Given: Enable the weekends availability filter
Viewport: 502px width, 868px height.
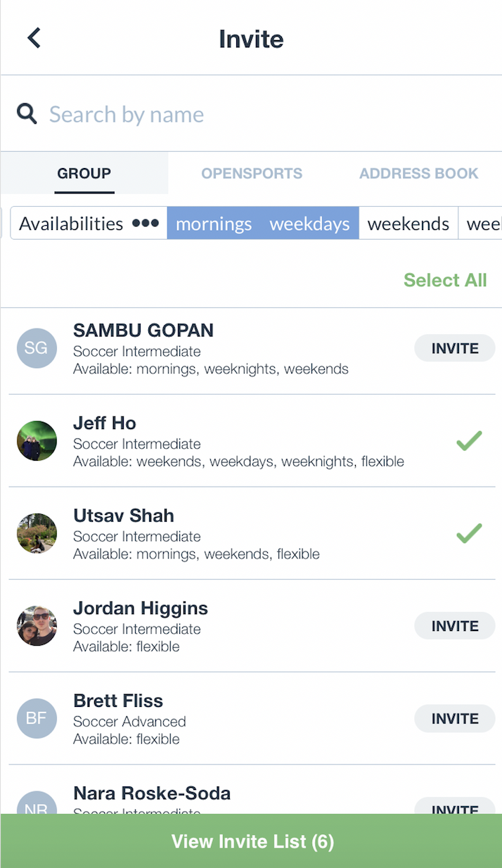Looking at the screenshot, I should tap(408, 224).
